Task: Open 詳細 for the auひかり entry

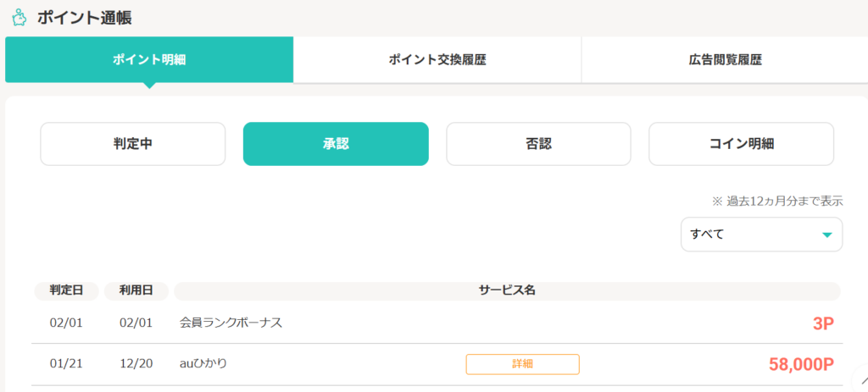Action: [x=522, y=364]
